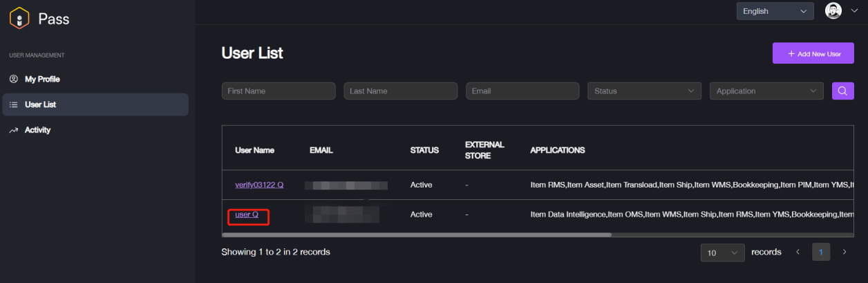868x283 pixels.
Task: Go to previous page arrow
Action: pos(798,252)
